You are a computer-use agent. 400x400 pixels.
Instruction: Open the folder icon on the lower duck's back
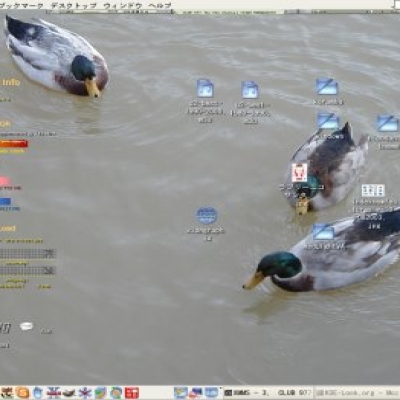[x=323, y=232]
